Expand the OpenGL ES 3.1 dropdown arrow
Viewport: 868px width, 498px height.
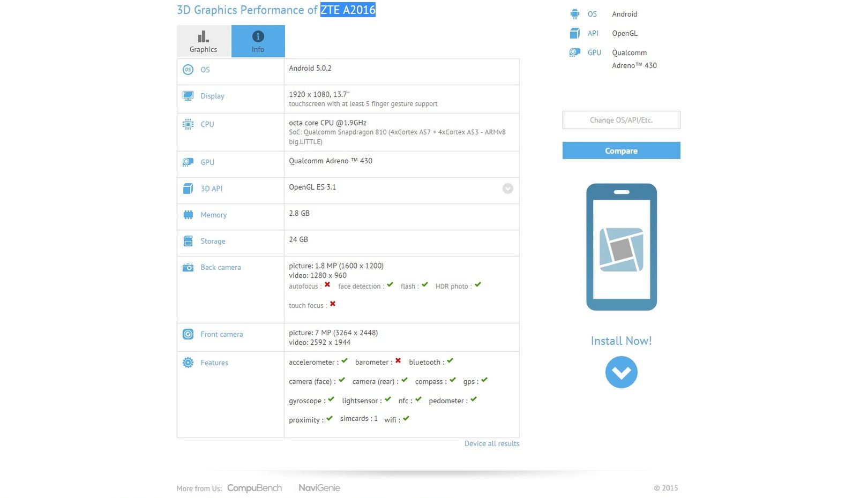[x=508, y=188]
